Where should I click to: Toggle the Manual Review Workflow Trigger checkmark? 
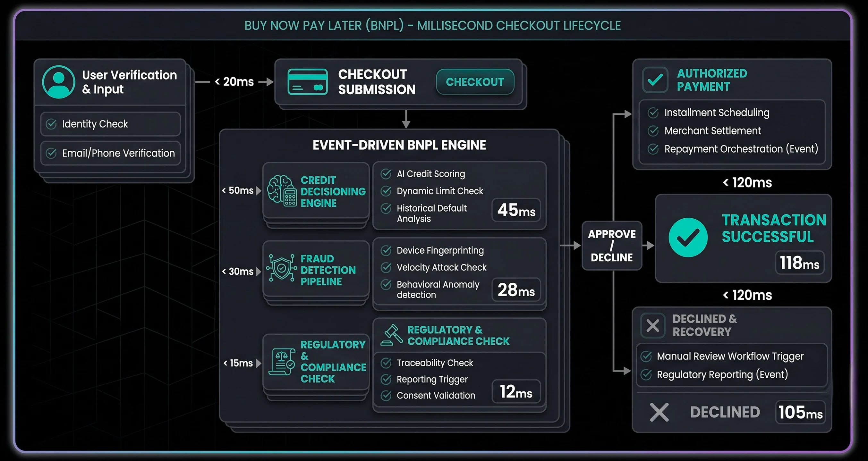[646, 356]
